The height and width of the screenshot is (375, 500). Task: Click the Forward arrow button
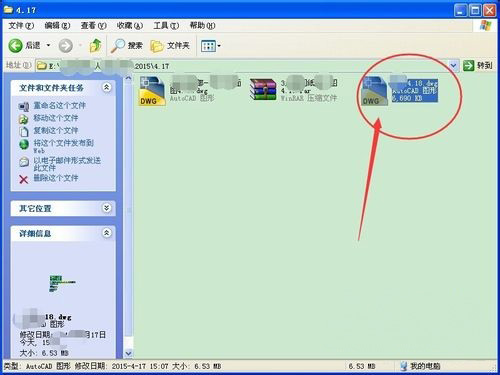(x=66, y=46)
